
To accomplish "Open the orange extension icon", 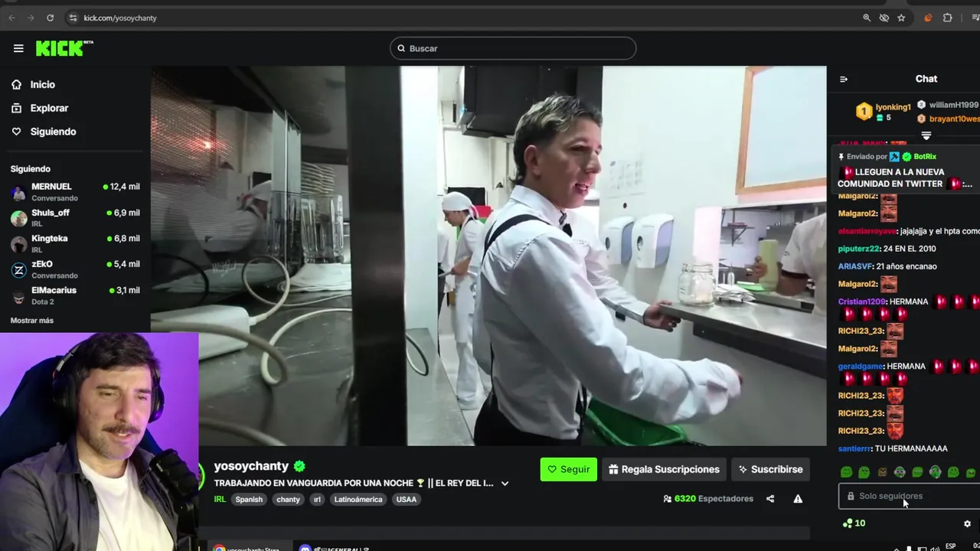I will [928, 18].
